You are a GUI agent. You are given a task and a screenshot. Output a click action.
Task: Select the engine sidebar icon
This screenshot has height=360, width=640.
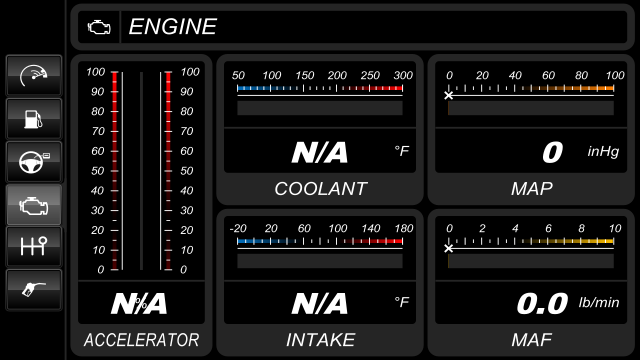(x=34, y=205)
